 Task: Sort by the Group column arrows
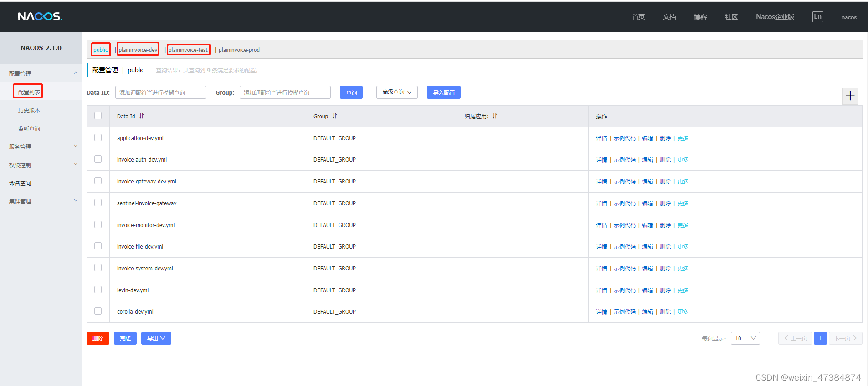tap(334, 116)
